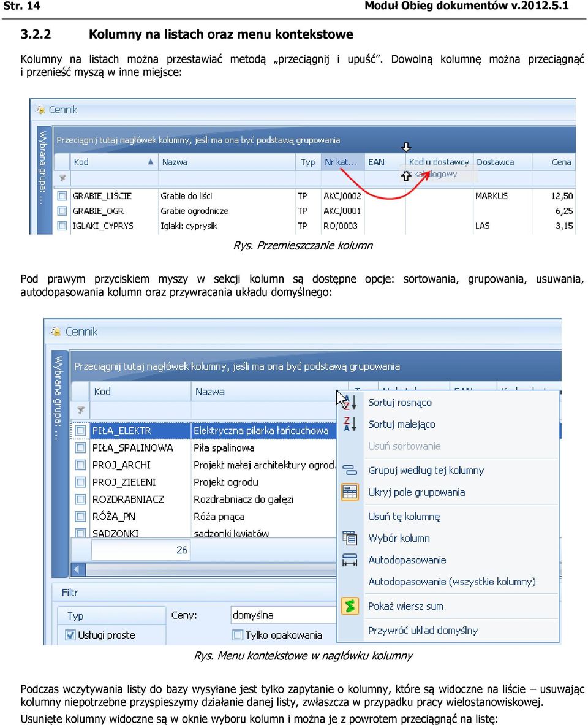The height and width of the screenshot is (725, 588).
Task: Click the Dostawca column header
Action: click(x=503, y=162)
